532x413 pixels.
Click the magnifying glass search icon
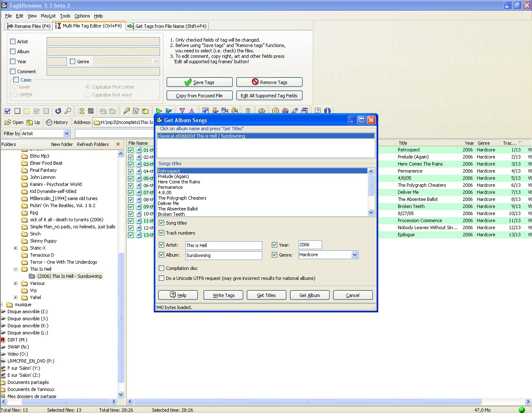click(68, 111)
